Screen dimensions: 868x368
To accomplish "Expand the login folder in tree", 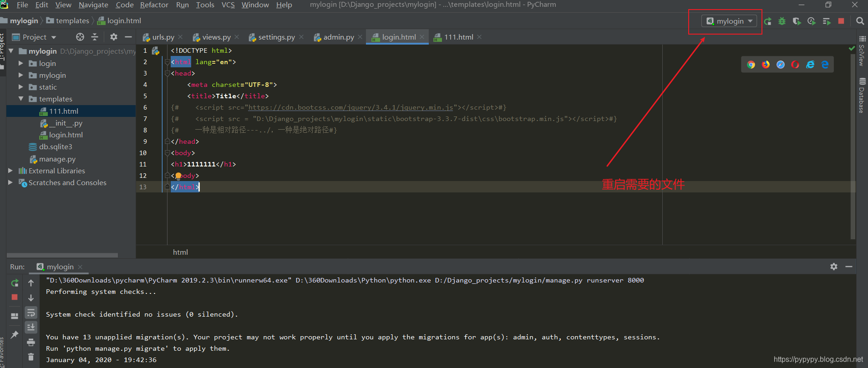I will pos(20,63).
